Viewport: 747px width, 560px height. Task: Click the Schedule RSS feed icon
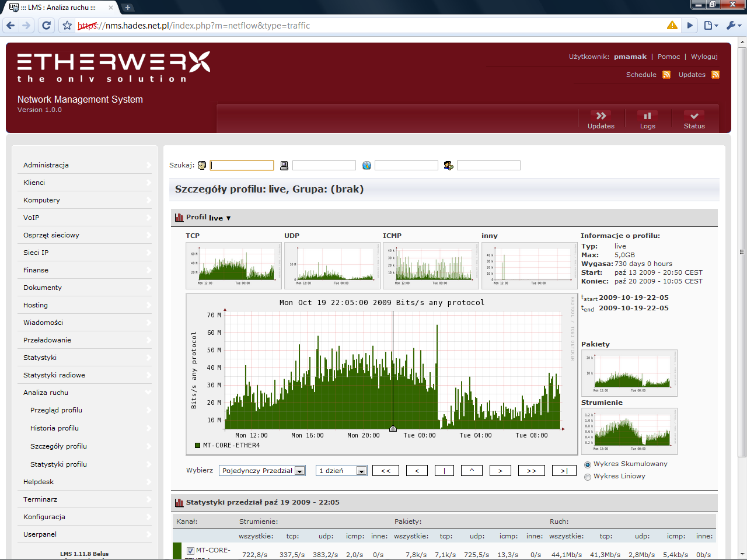pos(666,75)
